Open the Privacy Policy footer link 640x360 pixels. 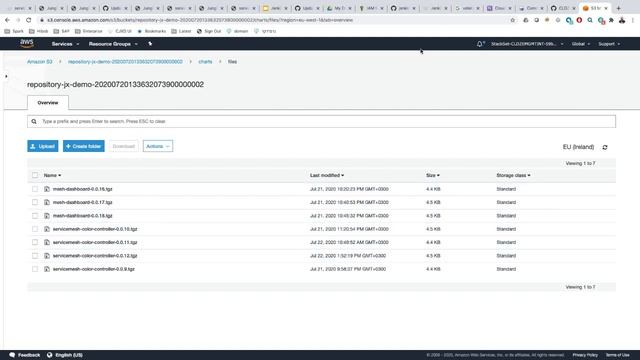pyautogui.click(x=585, y=355)
